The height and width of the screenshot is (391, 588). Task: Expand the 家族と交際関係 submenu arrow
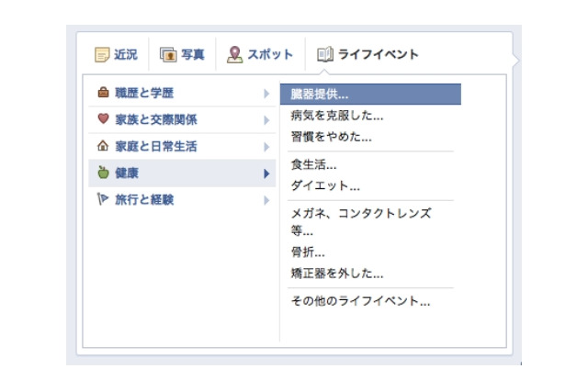(x=266, y=120)
